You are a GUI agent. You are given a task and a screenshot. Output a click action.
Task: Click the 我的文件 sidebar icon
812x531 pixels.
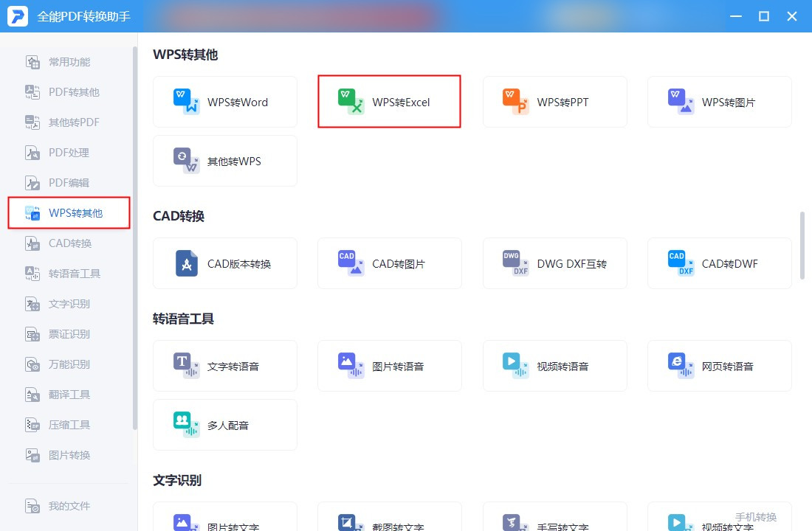(32, 506)
